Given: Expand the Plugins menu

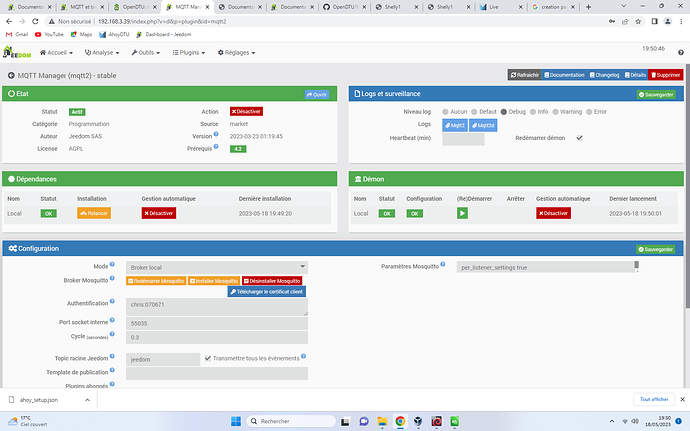Looking at the screenshot, I should (x=189, y=52).
